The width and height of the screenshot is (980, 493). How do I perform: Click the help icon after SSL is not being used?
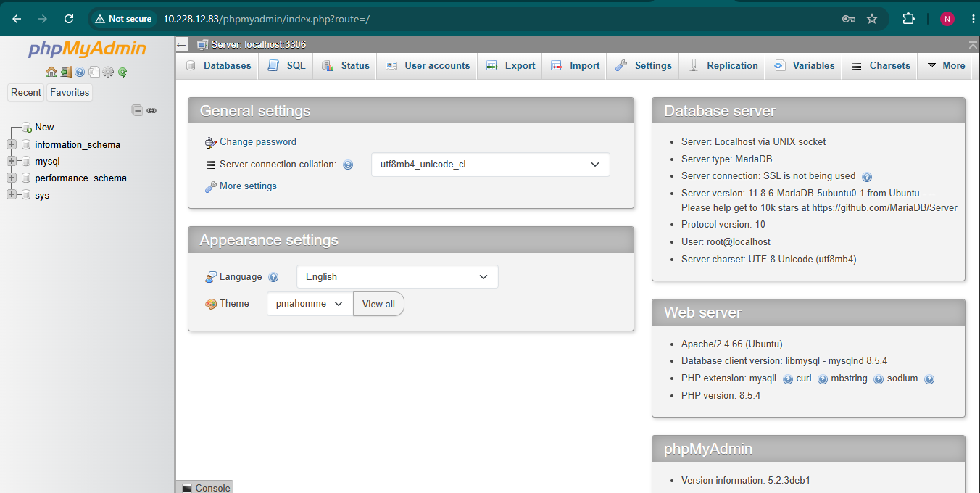867,176
